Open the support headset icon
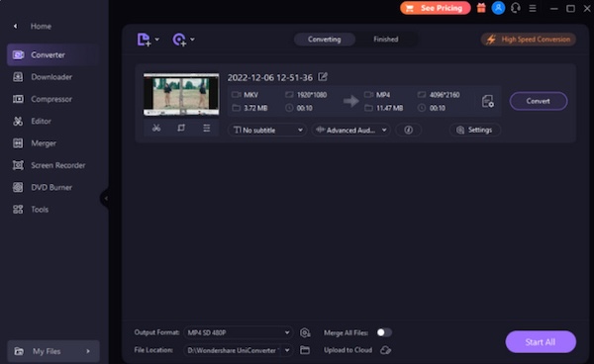The height and width of the screenshot is (364, 594). (515, 8)
